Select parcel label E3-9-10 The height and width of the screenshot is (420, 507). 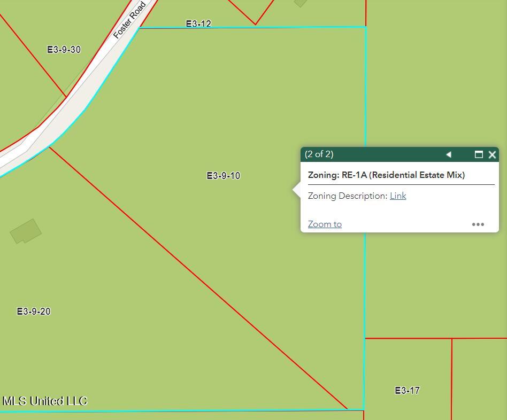[223, 176]
